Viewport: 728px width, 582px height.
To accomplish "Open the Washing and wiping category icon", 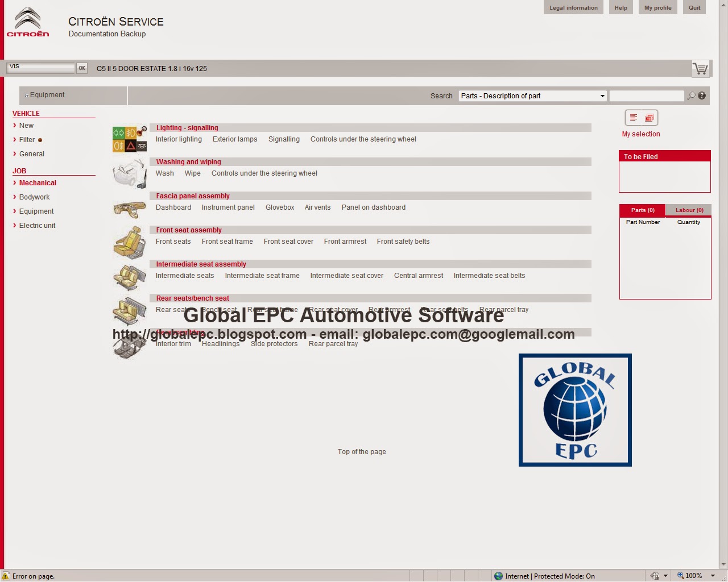I will (130, 173).
